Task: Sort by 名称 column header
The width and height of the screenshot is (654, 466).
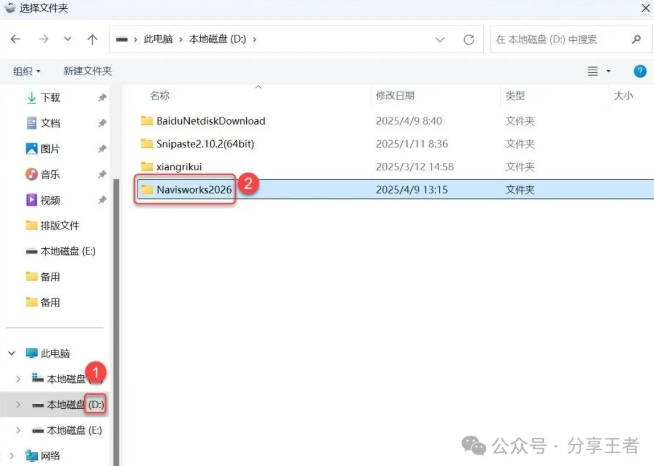Action: coord(160,96)
